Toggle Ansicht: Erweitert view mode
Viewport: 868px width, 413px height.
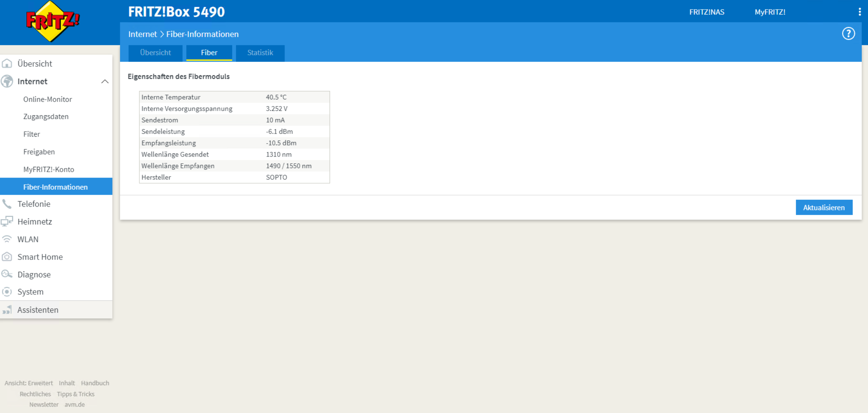click(29, 383)
